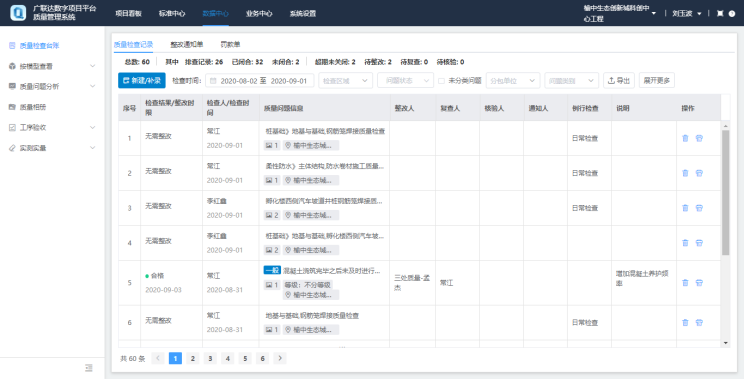Open the 问题状态 dropdown
The image size is (745, 379).
[406, 81]
